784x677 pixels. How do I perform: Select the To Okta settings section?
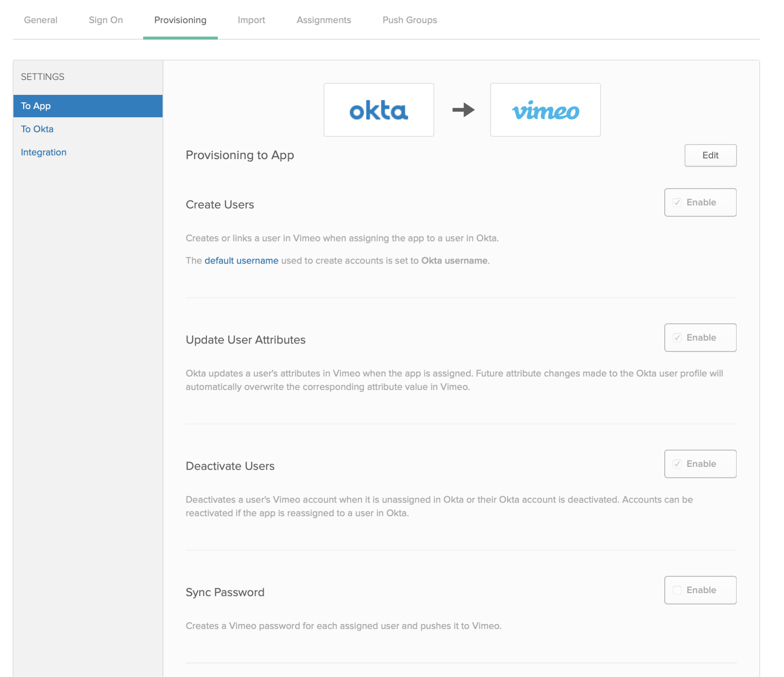pos(36,129)
